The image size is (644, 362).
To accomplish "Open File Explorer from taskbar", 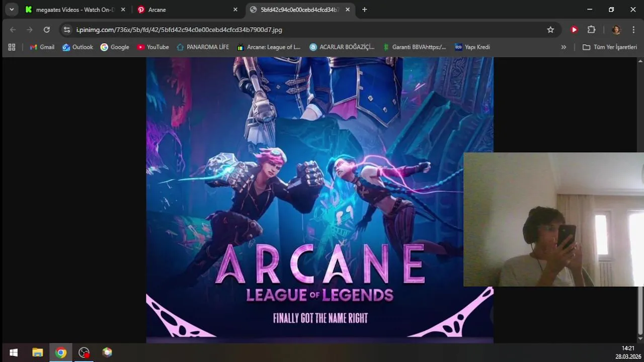I will point(38,352).
